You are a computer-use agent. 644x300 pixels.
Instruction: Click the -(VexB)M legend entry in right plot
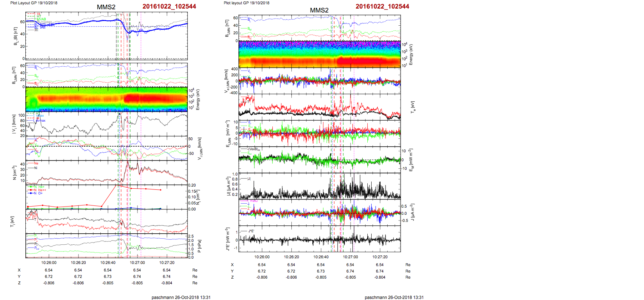click(x=254, y=149)
